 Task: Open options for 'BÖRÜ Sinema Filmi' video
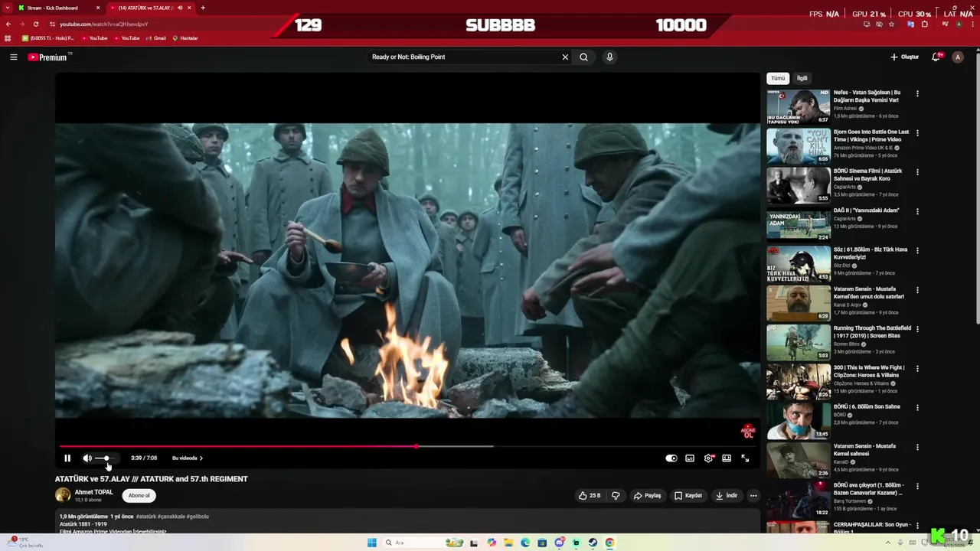(917, 172)
